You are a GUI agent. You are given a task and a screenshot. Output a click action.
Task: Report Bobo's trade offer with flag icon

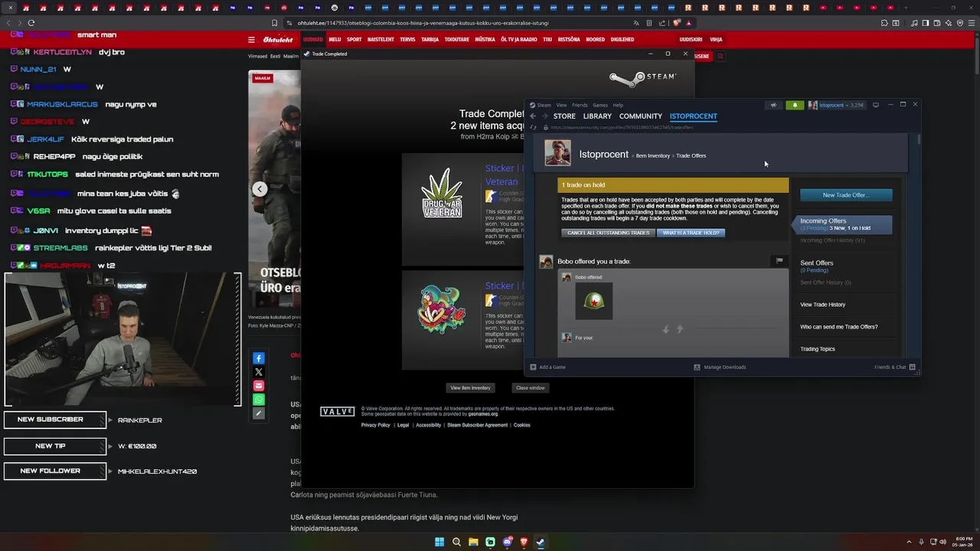779,261
